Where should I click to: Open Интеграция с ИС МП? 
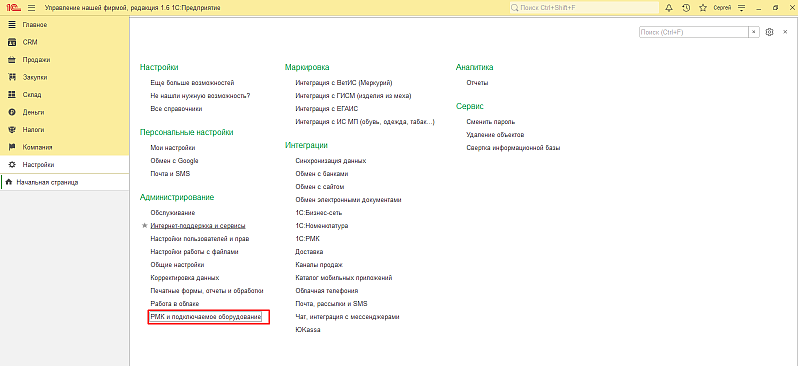365,122
